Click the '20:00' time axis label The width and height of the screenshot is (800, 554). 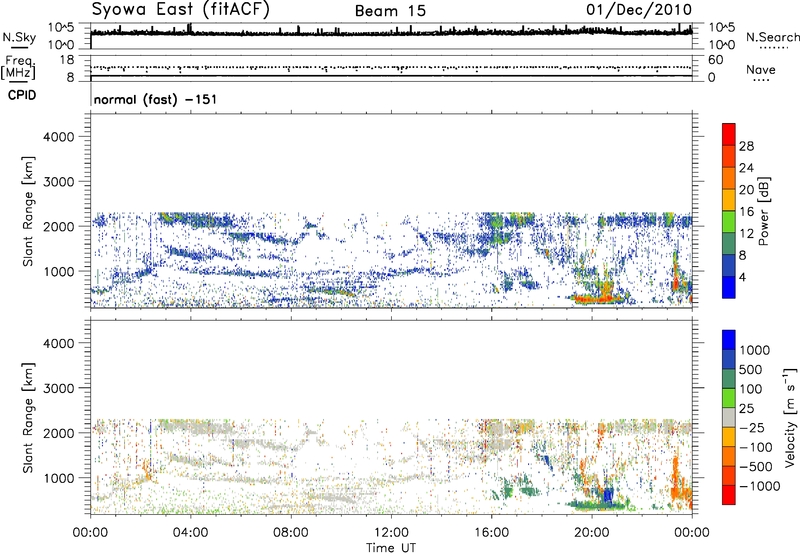click(x=592, y=533)
